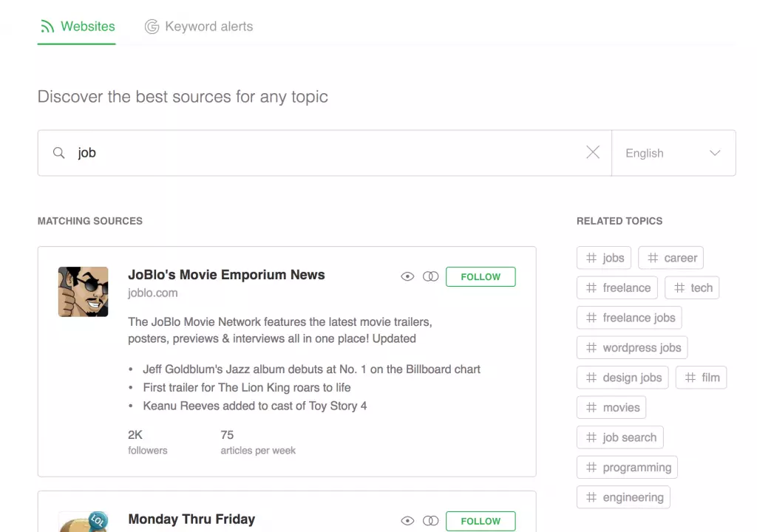Image resolution: width=757 pixels, height=532 pixels.
Task: Follow Monday Thru Friday
Action: [481, 521]
